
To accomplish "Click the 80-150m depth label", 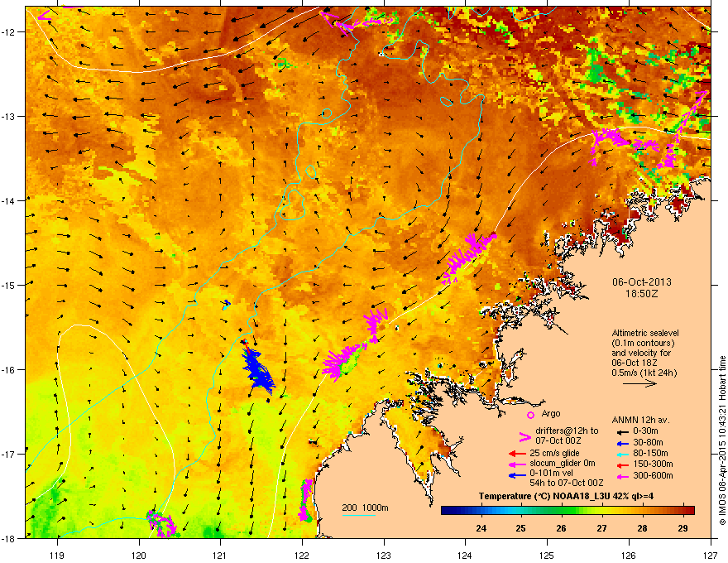I will point(650,454).
